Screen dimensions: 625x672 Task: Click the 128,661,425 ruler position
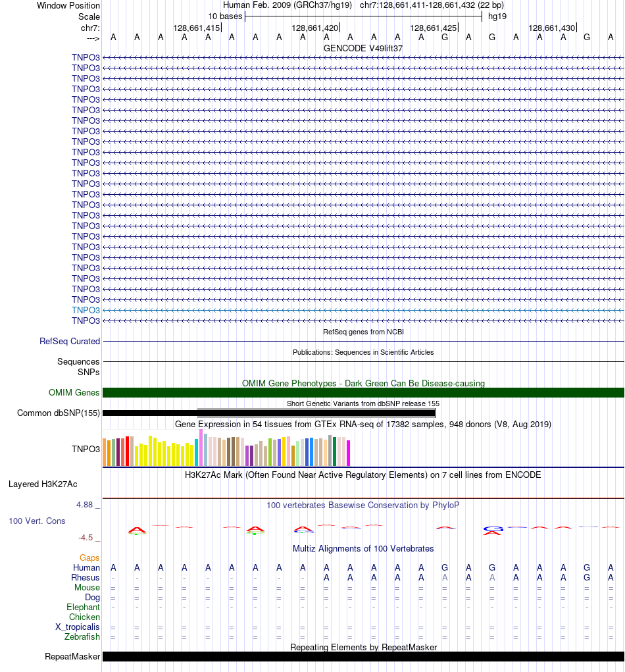pyautogui.click(x=433, y=28)
